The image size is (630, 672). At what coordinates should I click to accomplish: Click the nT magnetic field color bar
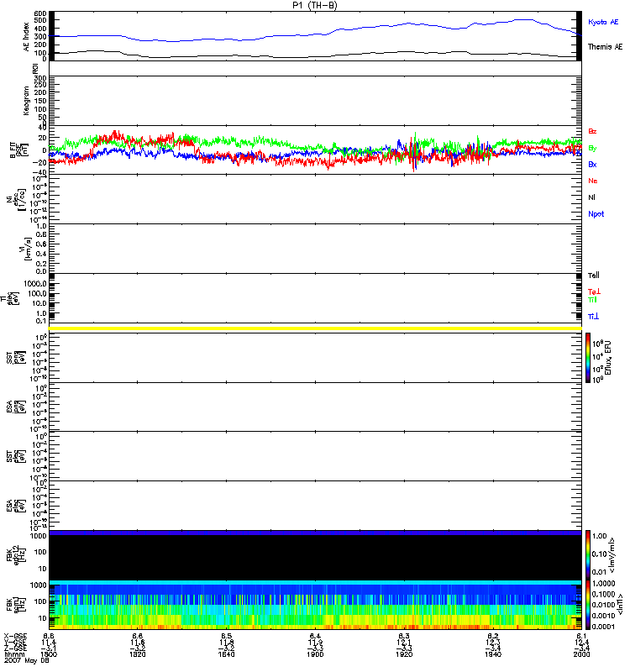(588, 605)
